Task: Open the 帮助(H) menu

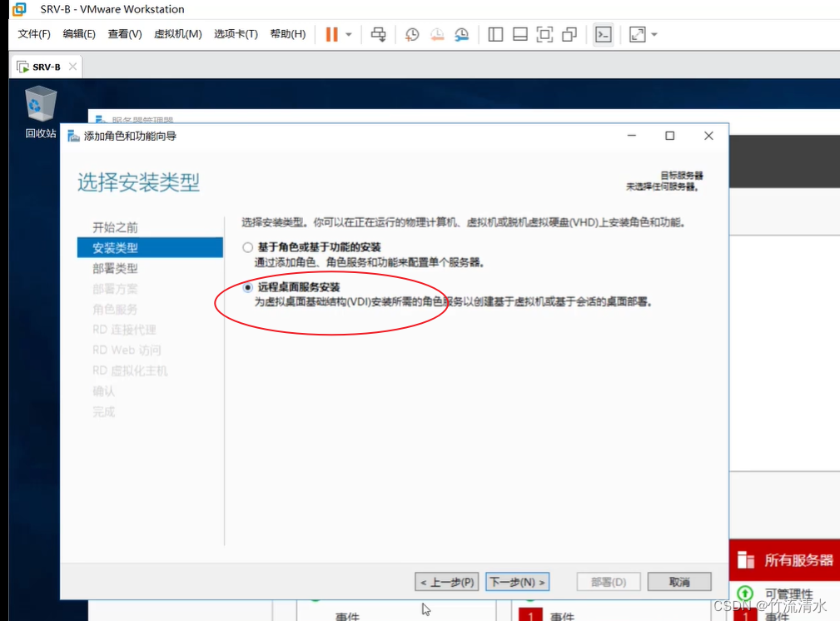Action: 288,34
